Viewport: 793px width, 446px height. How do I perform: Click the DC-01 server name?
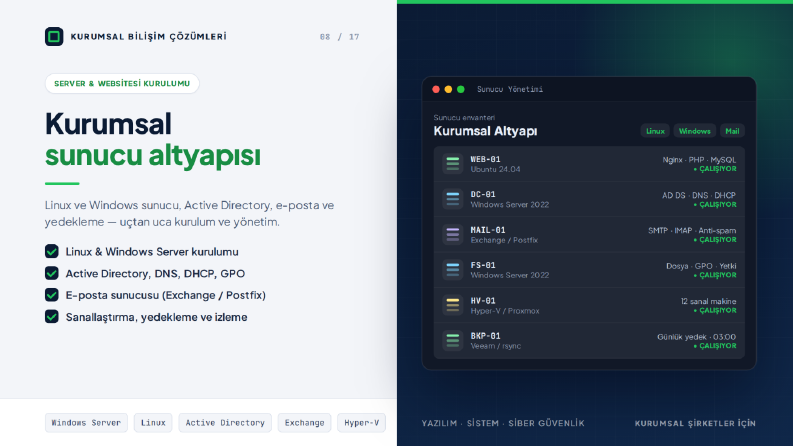point(483,195)
